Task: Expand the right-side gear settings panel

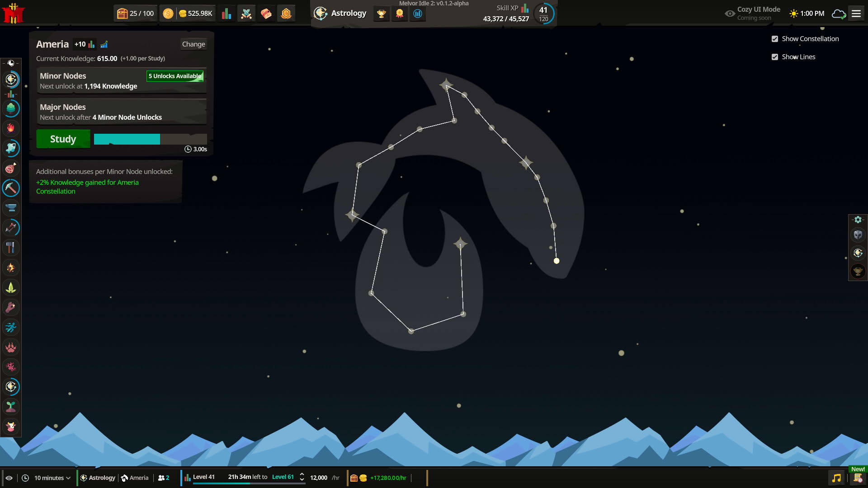Action: point(858,220)
